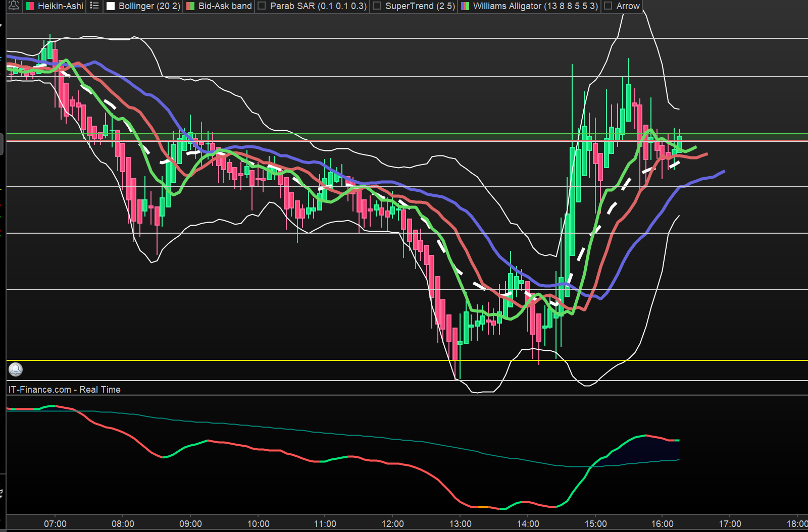Open Bollinger (20 2) indicator settings
This screenshot has width=808, height=532.
[149, 6]
